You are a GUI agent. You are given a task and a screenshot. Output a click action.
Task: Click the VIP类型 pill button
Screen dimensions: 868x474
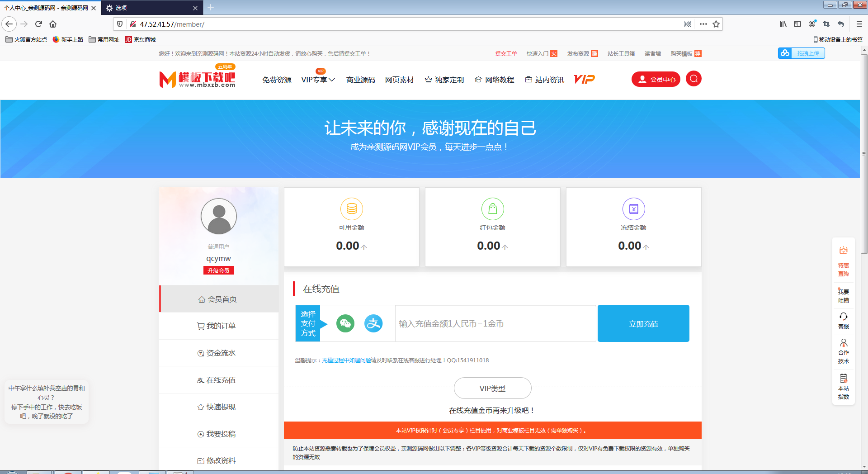(492, 388)
